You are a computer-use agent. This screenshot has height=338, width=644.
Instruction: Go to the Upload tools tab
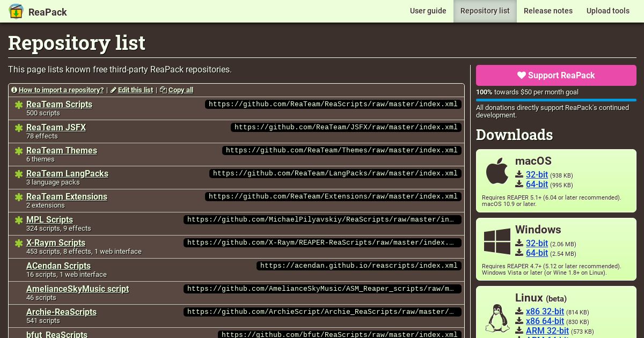[x=608, y=11]
